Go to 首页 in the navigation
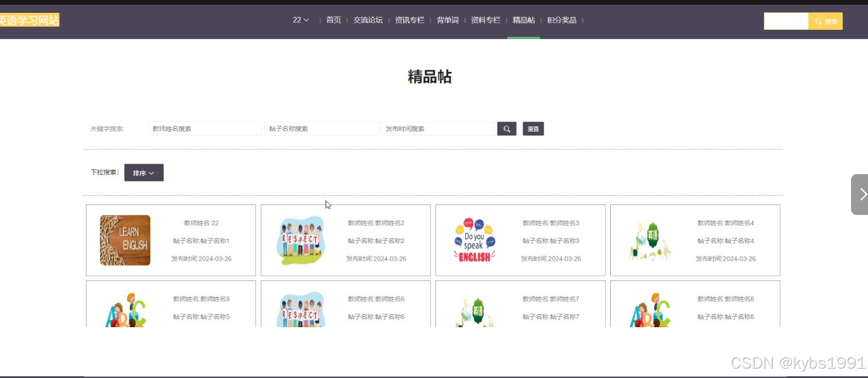The image size is (868, 378). pos(333,20)
